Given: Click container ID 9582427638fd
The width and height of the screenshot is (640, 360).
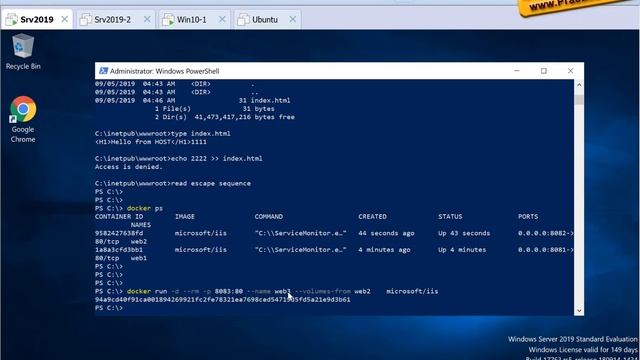Looking at the screenshot, I should pyautogui.click(x=119, y=233).
